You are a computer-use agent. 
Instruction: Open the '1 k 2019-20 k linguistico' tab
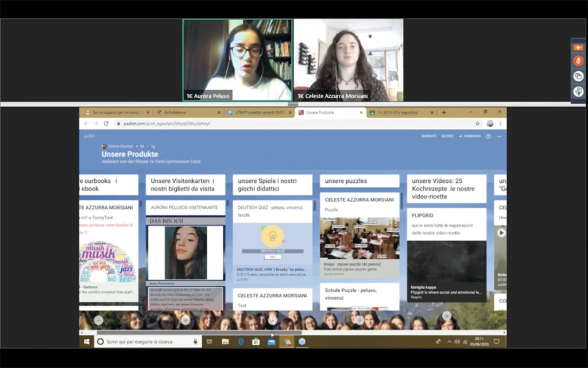click(400, 112)
